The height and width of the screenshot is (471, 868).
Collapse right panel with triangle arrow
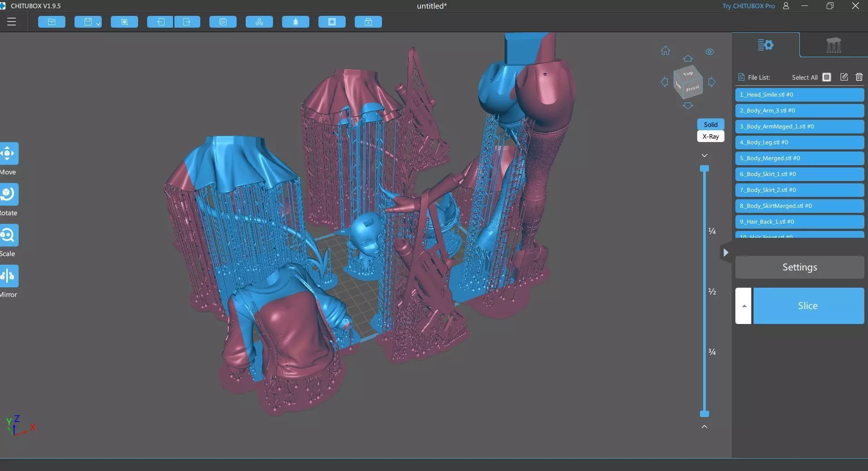725,253
